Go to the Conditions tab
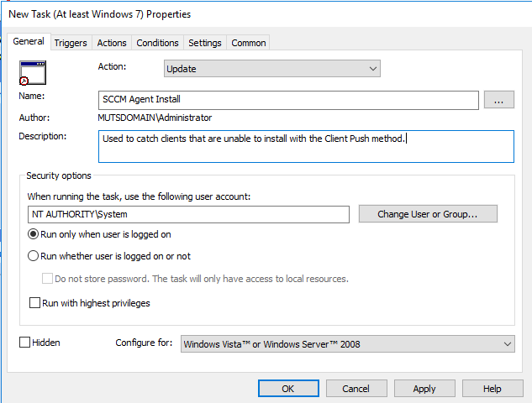Viewport: 532px width, 403px height. tap(157, 43)
